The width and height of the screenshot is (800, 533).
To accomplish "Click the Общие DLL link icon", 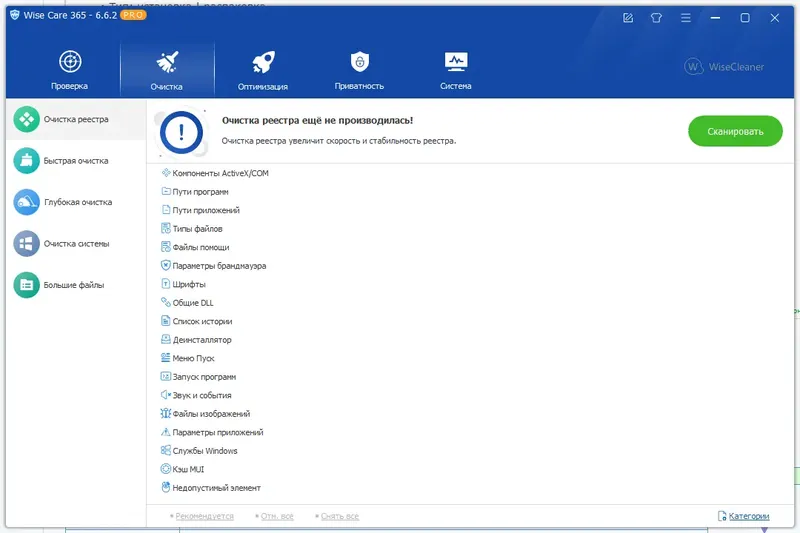I will click(x=166, y=302).
